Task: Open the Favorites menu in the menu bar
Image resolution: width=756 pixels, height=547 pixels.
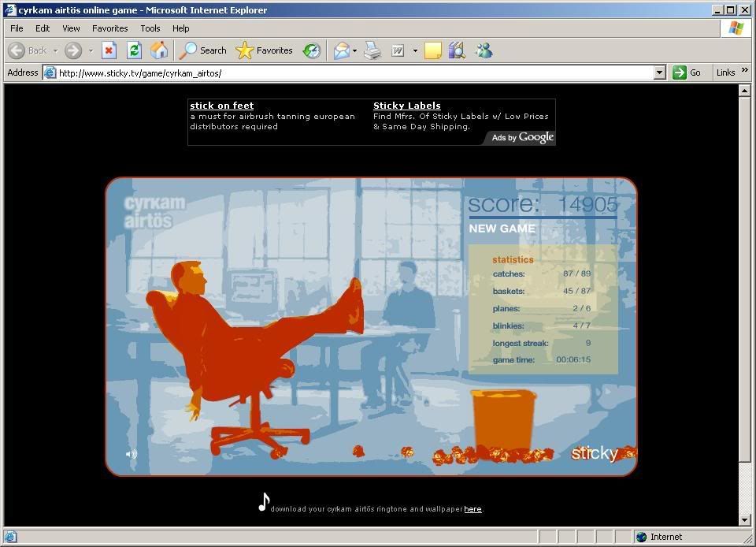Action: [110, 28]
